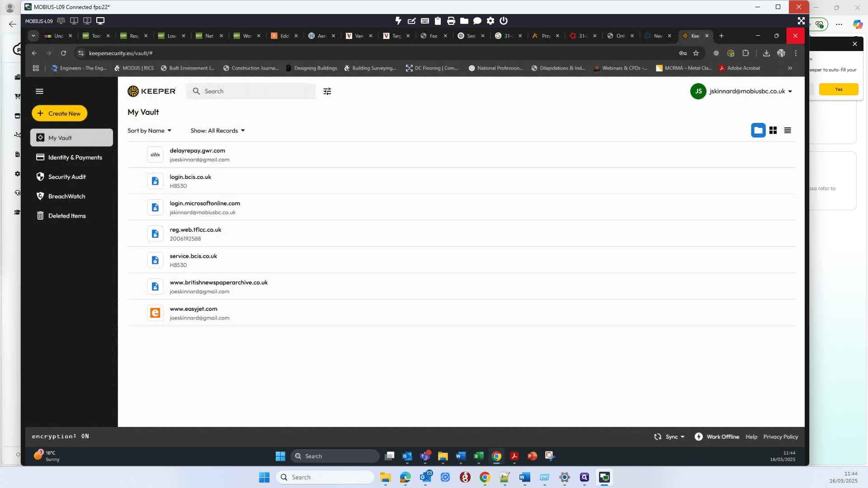
Task: Expand the Show: All Records dropdown
Action: click(x=217, y=131)
